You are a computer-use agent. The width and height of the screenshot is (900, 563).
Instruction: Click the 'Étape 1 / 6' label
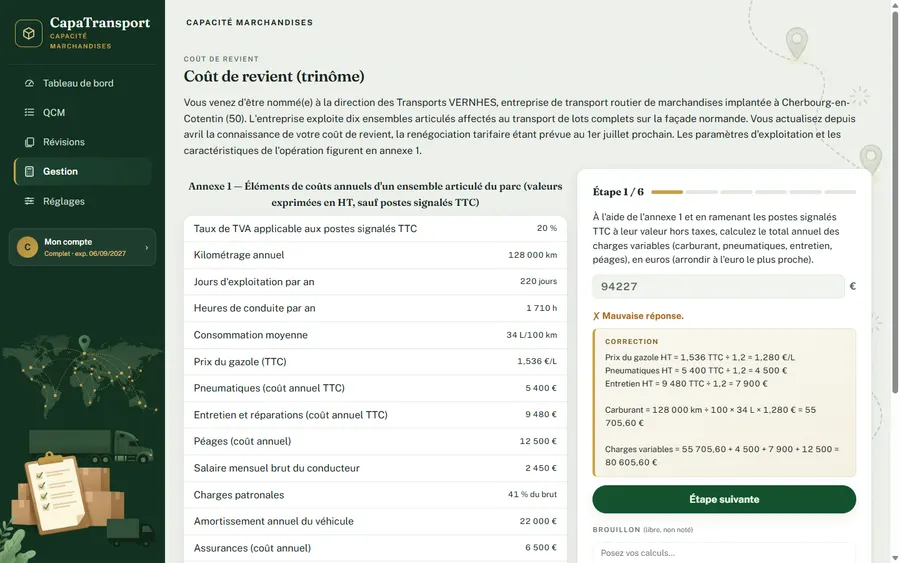[x=618, y=192]
